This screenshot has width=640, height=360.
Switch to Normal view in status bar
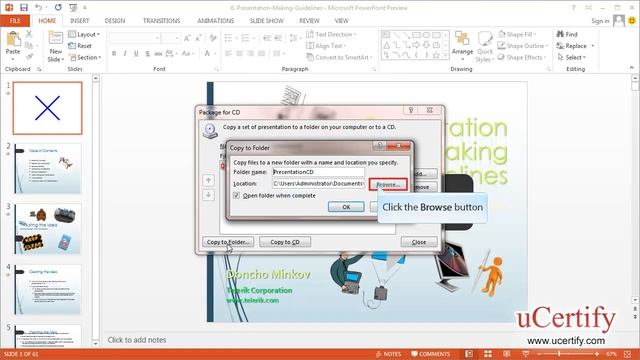469,354
